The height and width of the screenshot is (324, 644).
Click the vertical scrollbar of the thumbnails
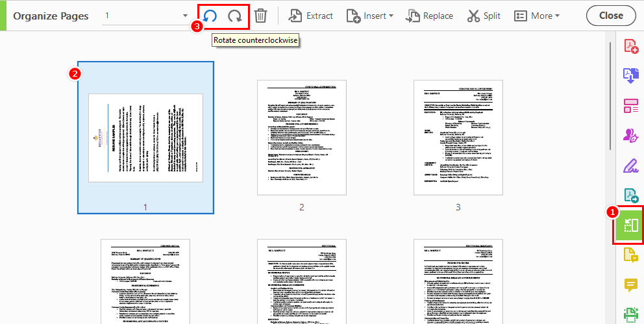pyautogui.click(x=610, y=95)
